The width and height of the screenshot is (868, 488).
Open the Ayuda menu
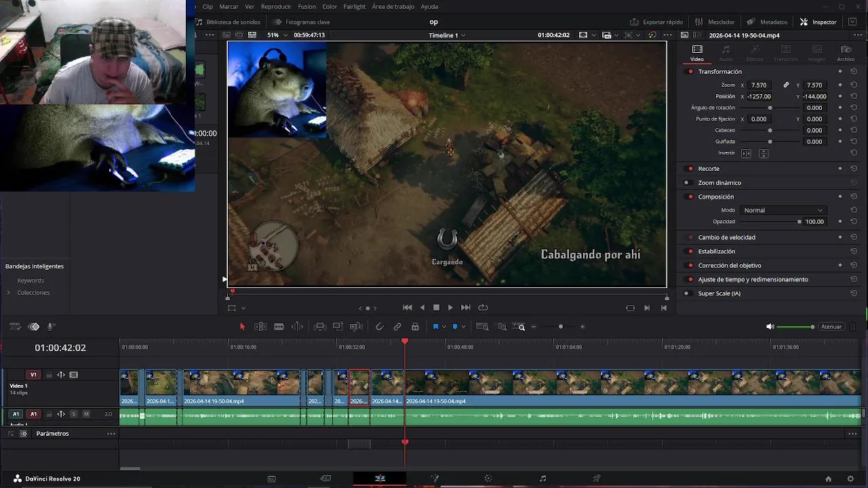[x=429, y=6]
